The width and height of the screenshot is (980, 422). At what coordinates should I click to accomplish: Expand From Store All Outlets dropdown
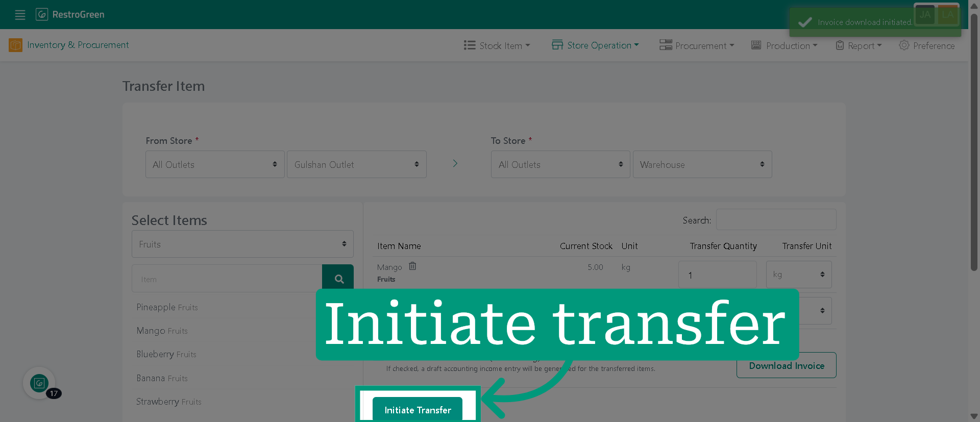[x=215, y=164]
